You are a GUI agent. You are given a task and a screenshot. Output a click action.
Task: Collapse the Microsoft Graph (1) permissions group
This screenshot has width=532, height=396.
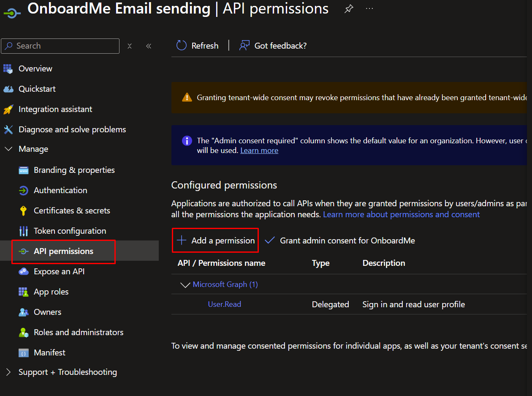tap(185, 285)
